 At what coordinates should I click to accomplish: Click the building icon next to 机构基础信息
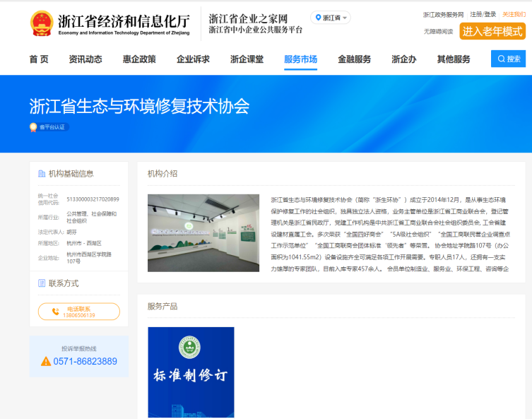(x=42, y=174)
